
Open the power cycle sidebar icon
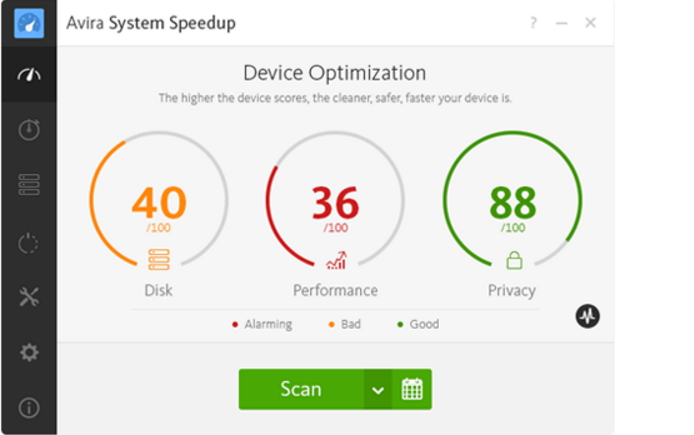pos(29,242)
